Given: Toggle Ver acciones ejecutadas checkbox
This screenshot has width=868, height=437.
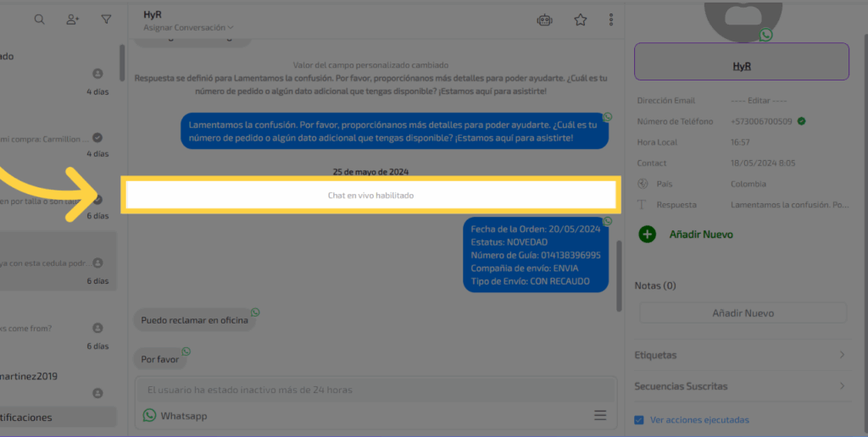Looking at the screenshot, I should coord(639,420).
